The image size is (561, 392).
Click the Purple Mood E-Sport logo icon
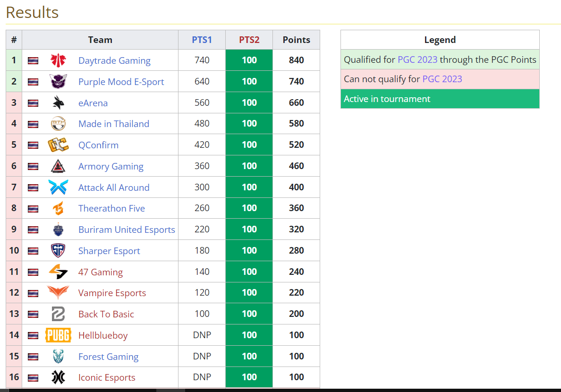click(58, 82)
